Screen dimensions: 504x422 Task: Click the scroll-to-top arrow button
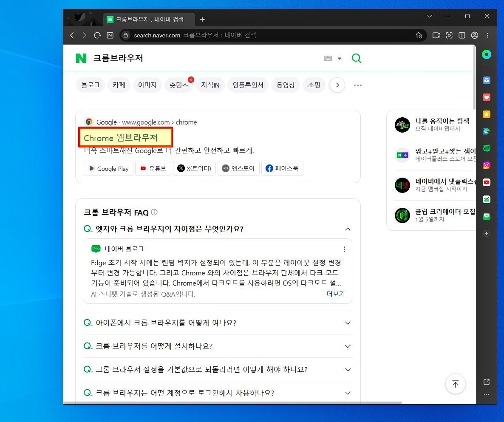click(x=456, y=384)
